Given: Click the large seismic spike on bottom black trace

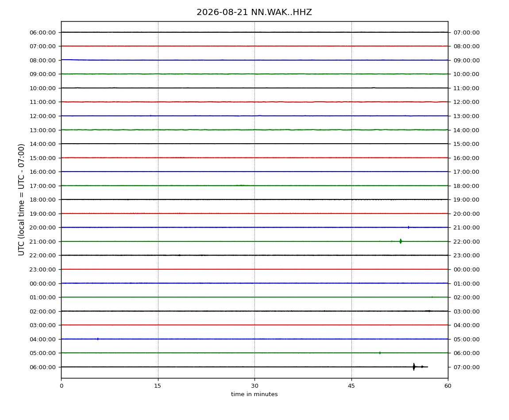Looking at the screenshot, I should (x=413, y=367).
